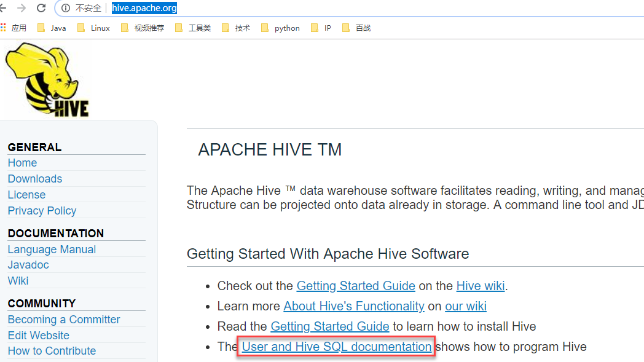Image resolution: width=644 pixels, height=362 pixels.
Task: Click the address bar showing hive.apache.org
Action: click(x=144, y=8)
